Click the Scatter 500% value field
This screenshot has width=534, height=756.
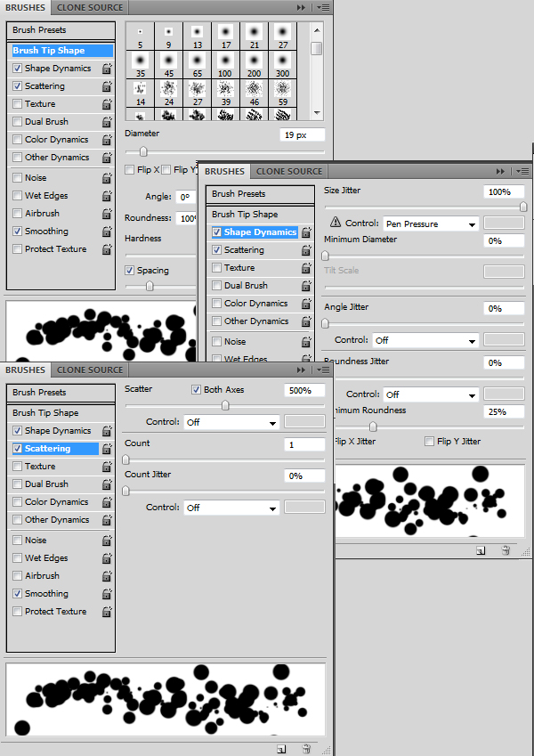tap(304, 391)
